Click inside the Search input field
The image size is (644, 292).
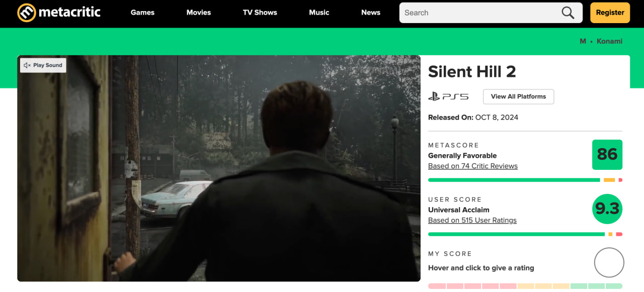(478, 13)
